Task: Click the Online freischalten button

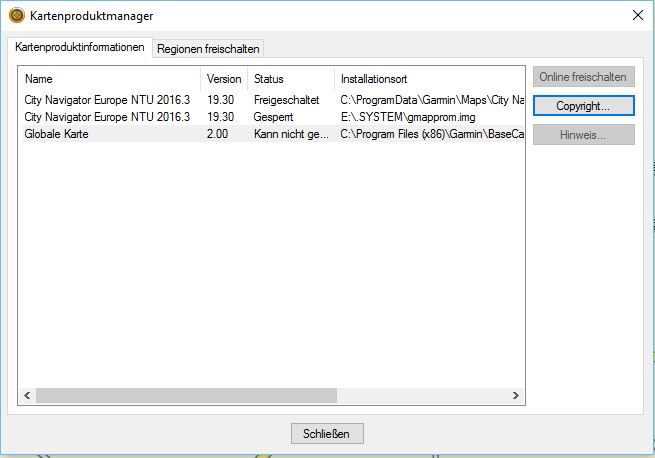Action: coord(583,77)
